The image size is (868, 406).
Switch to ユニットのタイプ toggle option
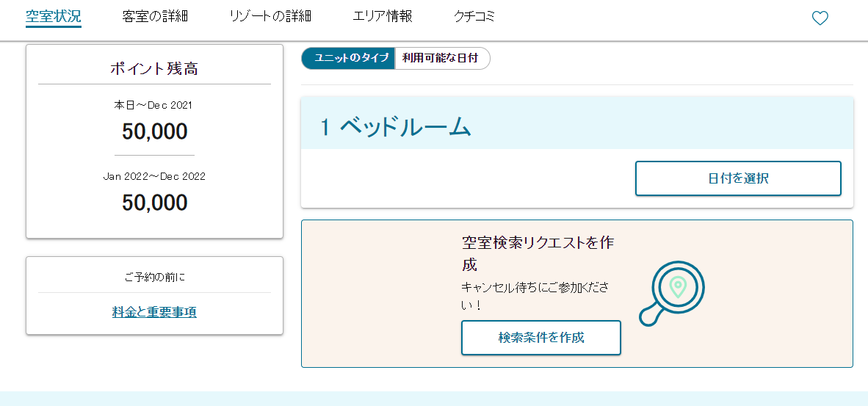tap(348, 58)
